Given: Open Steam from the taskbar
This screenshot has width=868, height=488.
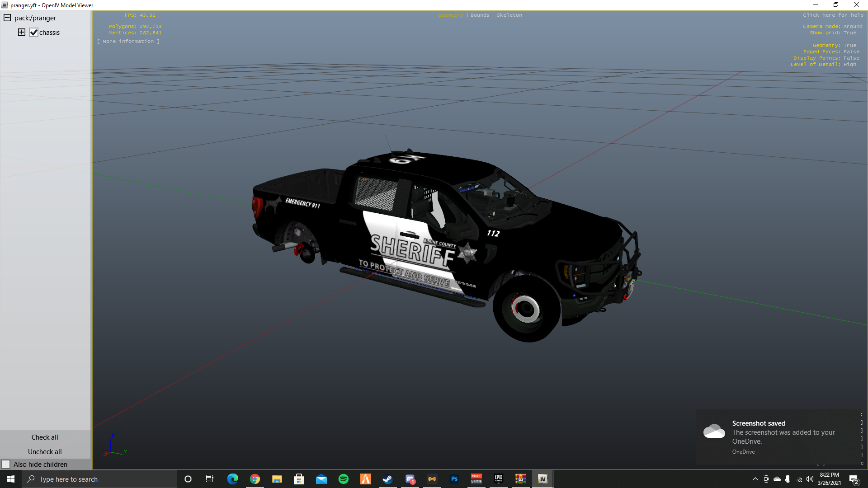Looking at the screenshot, I should (x=387, y=479).
